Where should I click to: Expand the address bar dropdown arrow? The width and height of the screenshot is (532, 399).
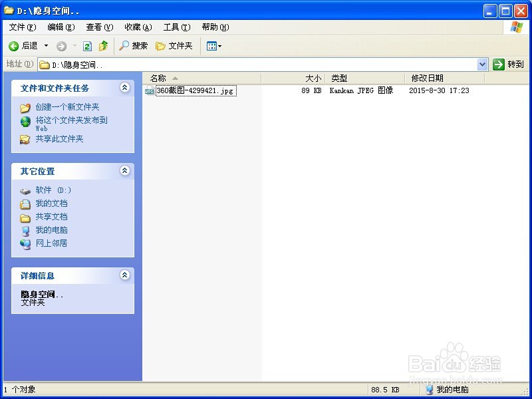click(483, 65)
